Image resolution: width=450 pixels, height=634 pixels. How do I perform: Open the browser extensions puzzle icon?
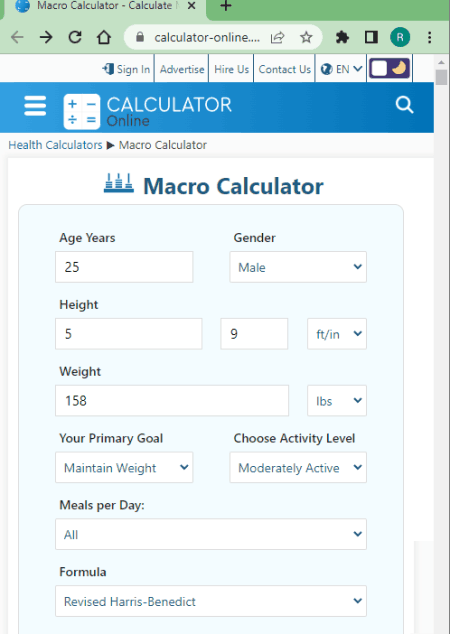[342, 38]
